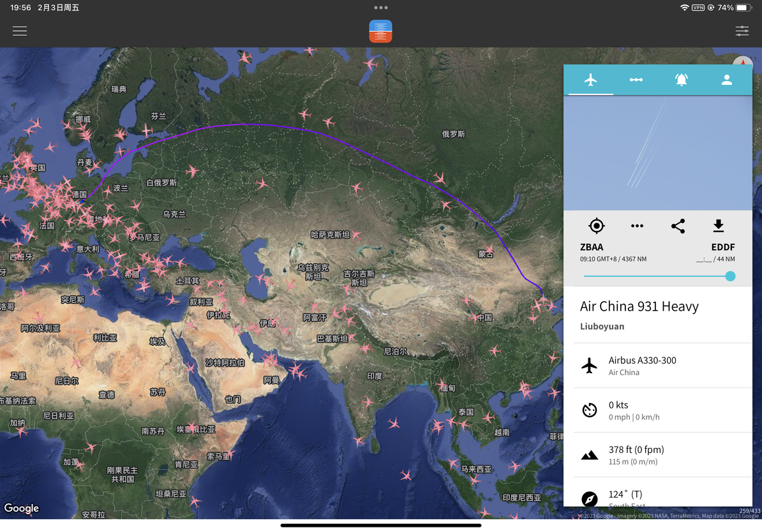Open more options ellipsis in panel
The width and height of the screenshot is (762, 532).
pos(637,226)
